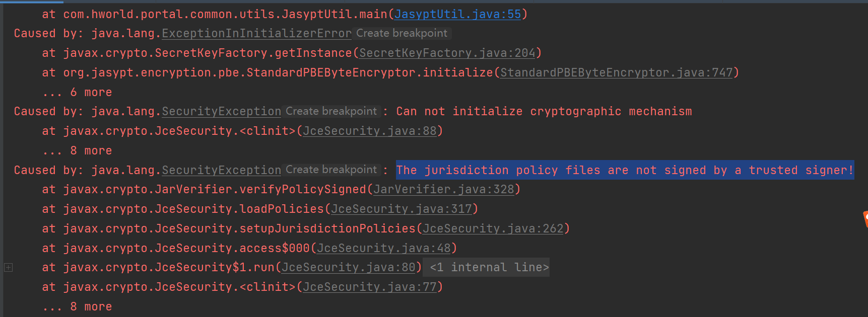Open JceSecurity.java:80 run link
This screenshot has height=317, width=868.
(x=349, y=267)
